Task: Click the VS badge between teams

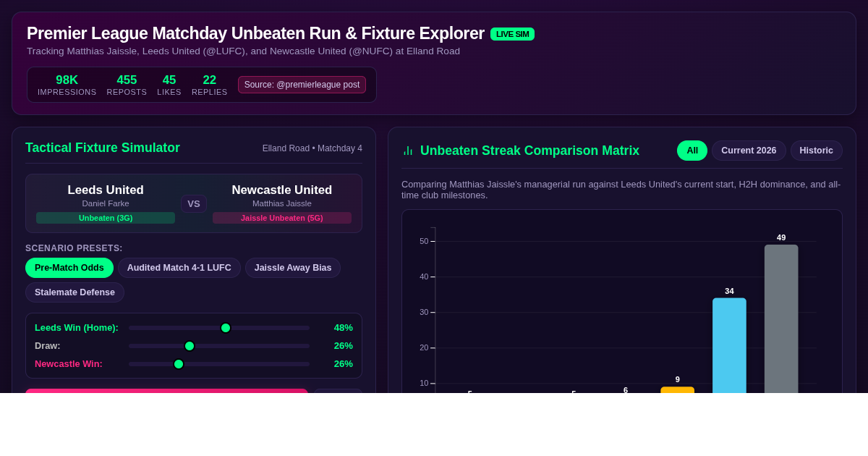Action: click(194, 203)
